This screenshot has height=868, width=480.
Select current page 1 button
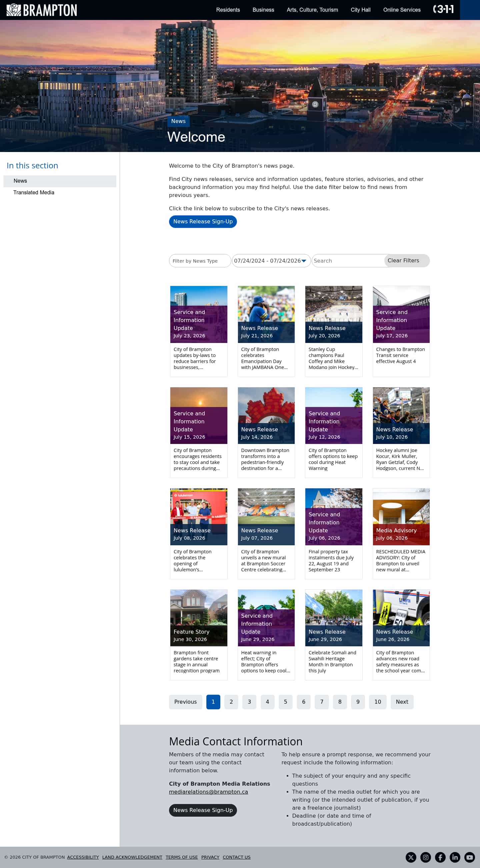213,702
